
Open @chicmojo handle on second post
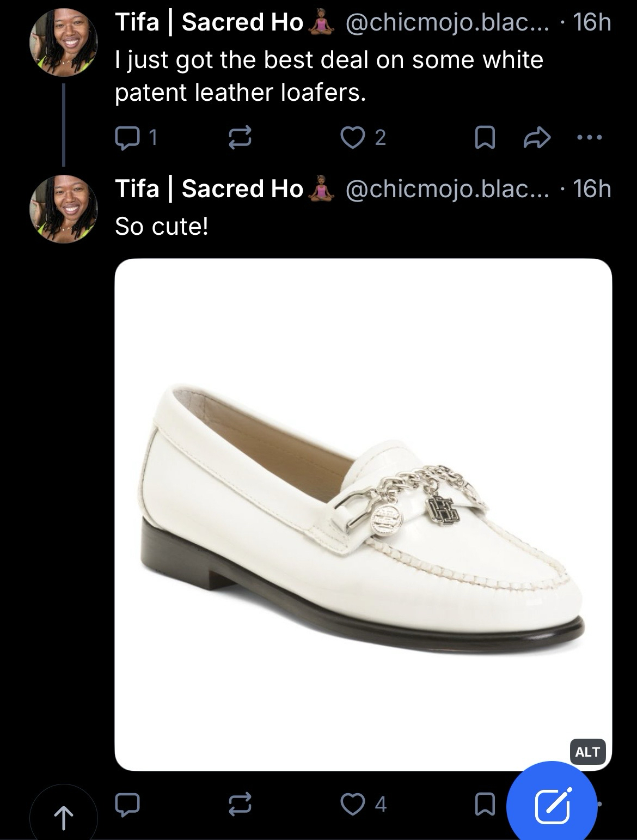(x=439, y=189)
